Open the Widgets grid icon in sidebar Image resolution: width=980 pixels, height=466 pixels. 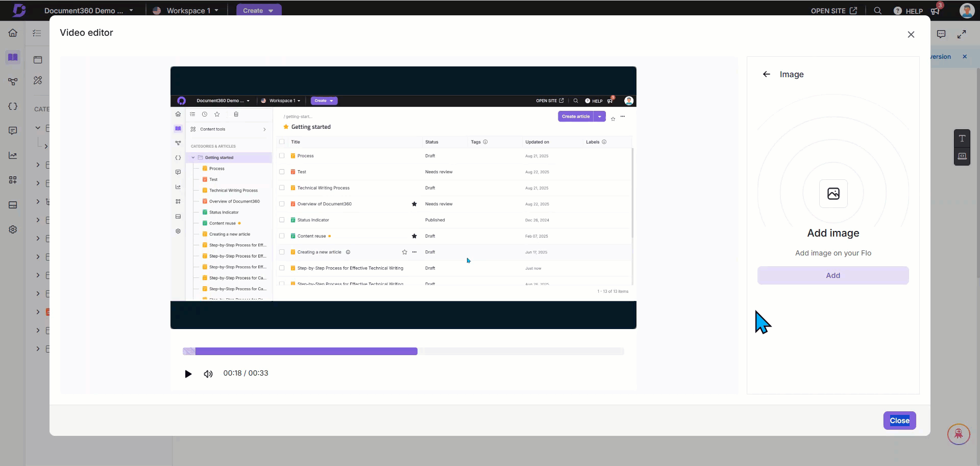(13, 180)
